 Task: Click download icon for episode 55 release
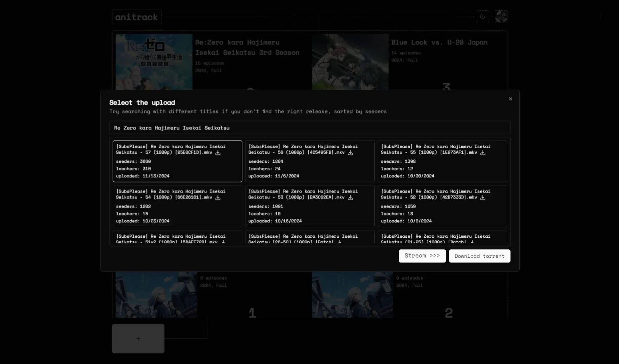pos(483,153)
